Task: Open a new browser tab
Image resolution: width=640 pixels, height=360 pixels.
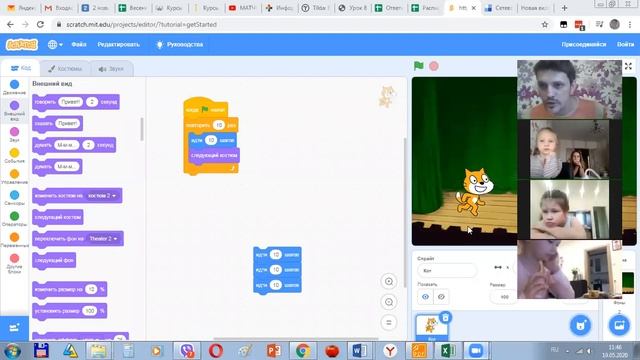Action: tap(564, 8)
